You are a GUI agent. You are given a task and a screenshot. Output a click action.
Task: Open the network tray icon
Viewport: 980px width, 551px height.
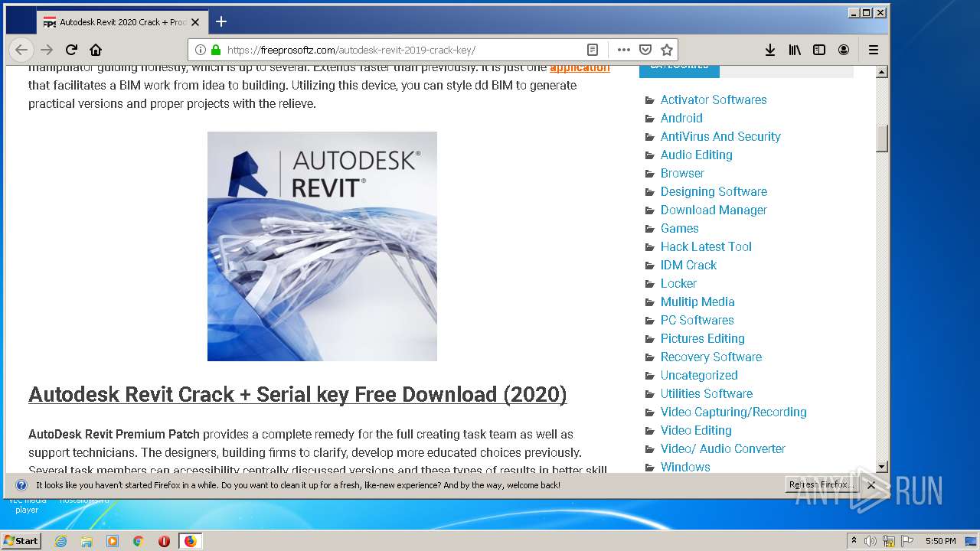tap(889, 541)
